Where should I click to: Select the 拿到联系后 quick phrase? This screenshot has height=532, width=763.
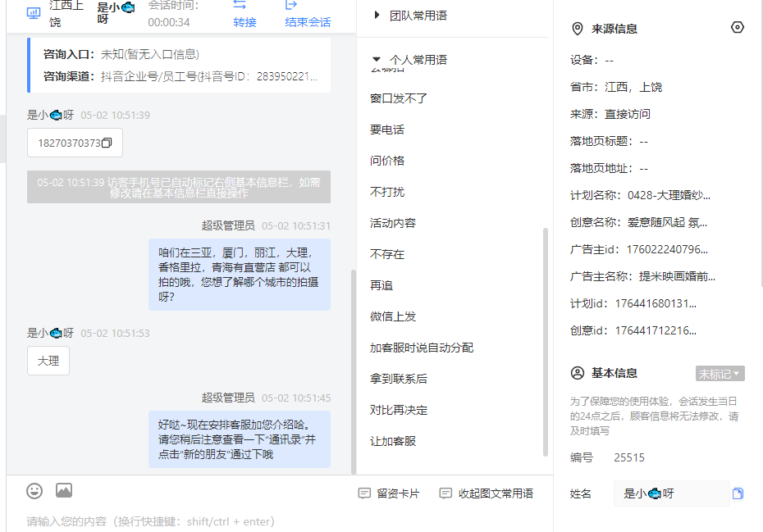[399, 379]
